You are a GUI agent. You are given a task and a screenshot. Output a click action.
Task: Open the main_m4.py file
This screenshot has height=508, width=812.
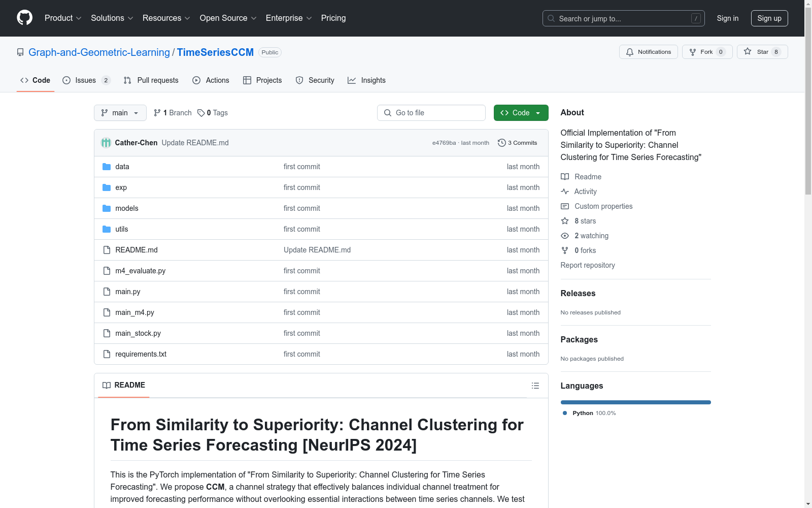(135, 312)
